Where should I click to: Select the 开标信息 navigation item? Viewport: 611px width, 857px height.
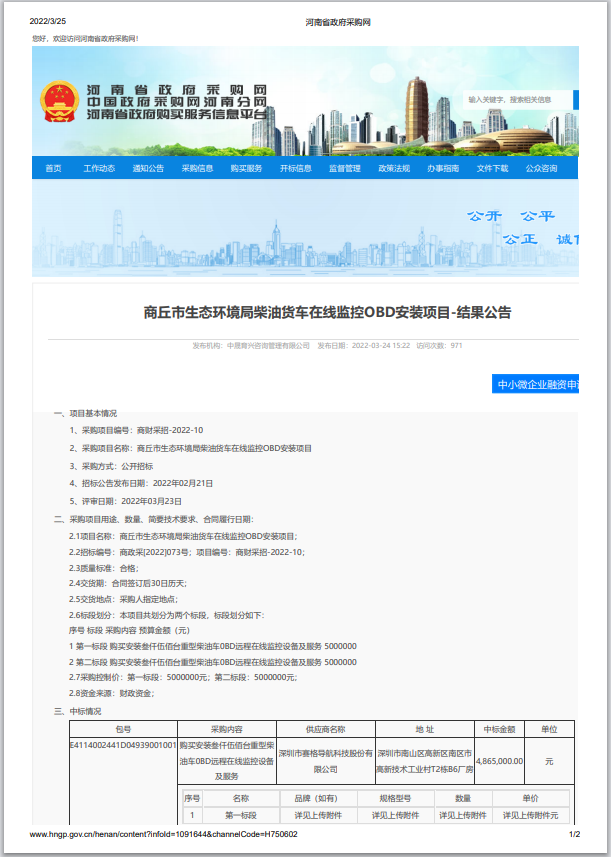coord(295,168)
